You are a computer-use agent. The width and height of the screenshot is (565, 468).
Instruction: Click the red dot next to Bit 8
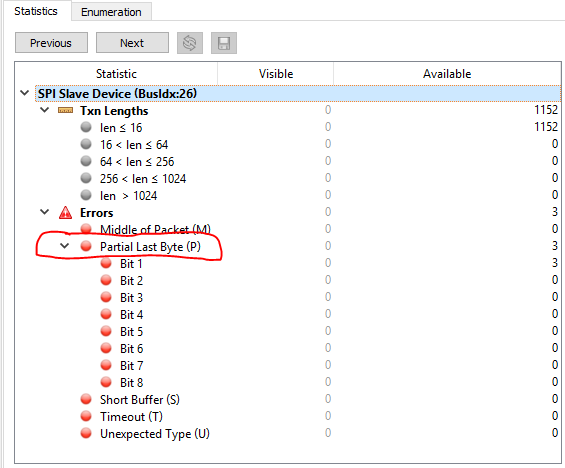106,382
